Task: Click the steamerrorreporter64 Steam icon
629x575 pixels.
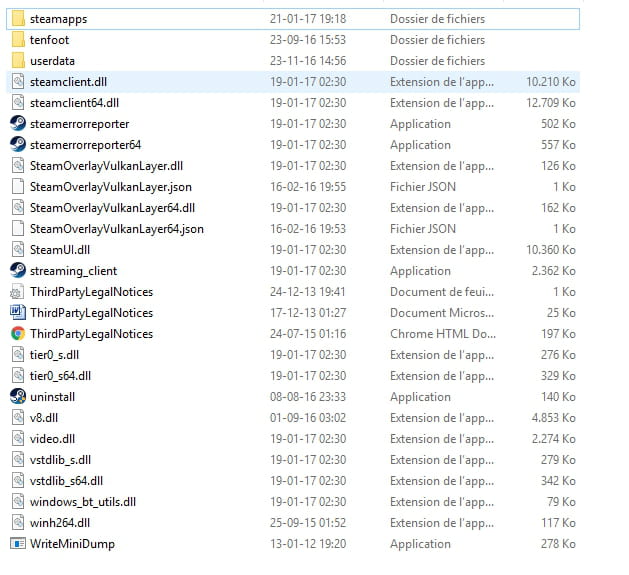Action: coord(18,144)
